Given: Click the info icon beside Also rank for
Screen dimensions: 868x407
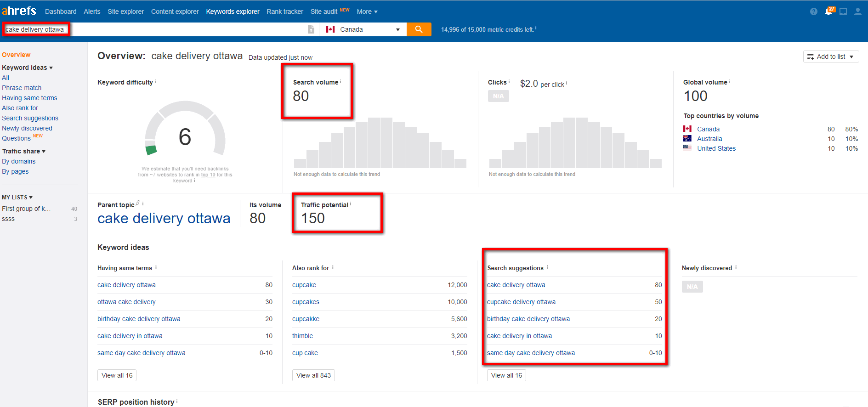Looking at the screenshot, I should click(333, 267).
